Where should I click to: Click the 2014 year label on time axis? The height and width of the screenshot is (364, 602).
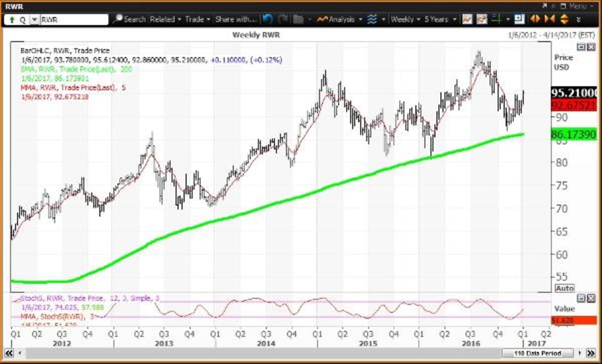(x=265, y=343)
